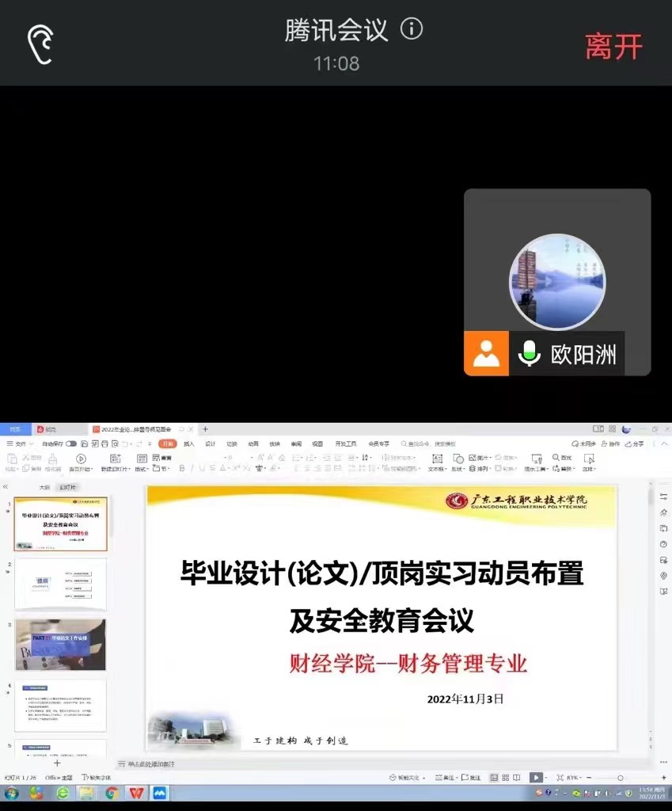Toggle the 备注 notes pane
Viewport: 672px width, 811px height.
pyautogui.click(x=447, y=778)
